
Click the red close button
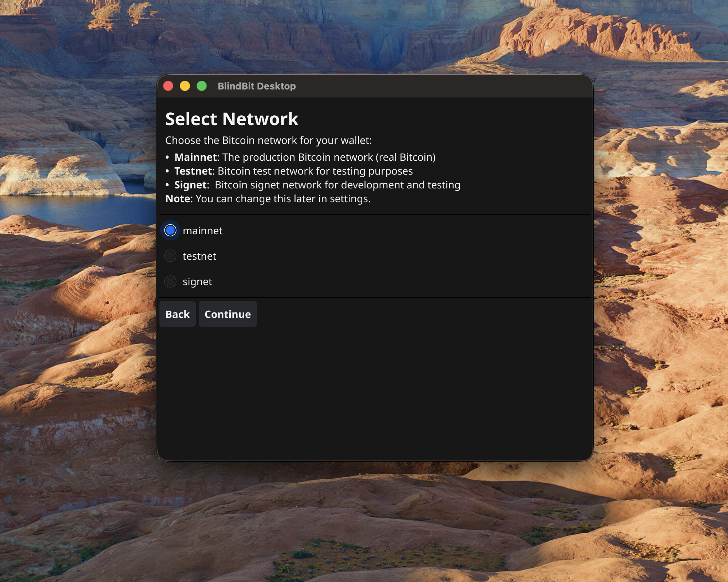(168, 85)
